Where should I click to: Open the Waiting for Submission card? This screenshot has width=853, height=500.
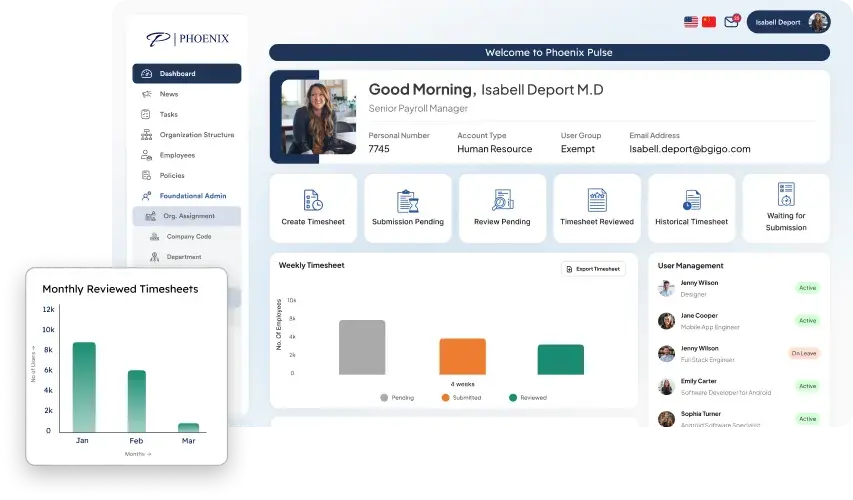(x=786, y=208)
